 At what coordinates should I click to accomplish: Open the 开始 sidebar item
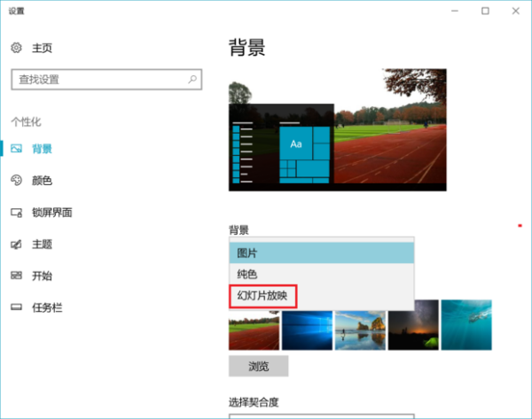click(x=42, y=276)
